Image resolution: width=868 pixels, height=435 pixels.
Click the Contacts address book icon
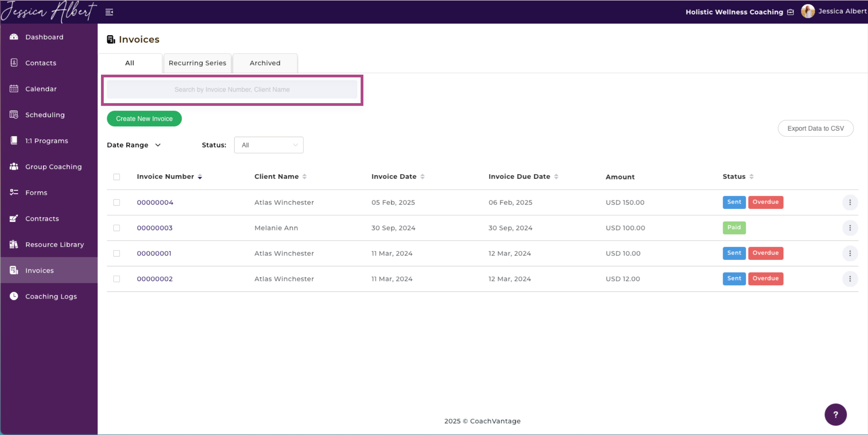click(14, 63)
